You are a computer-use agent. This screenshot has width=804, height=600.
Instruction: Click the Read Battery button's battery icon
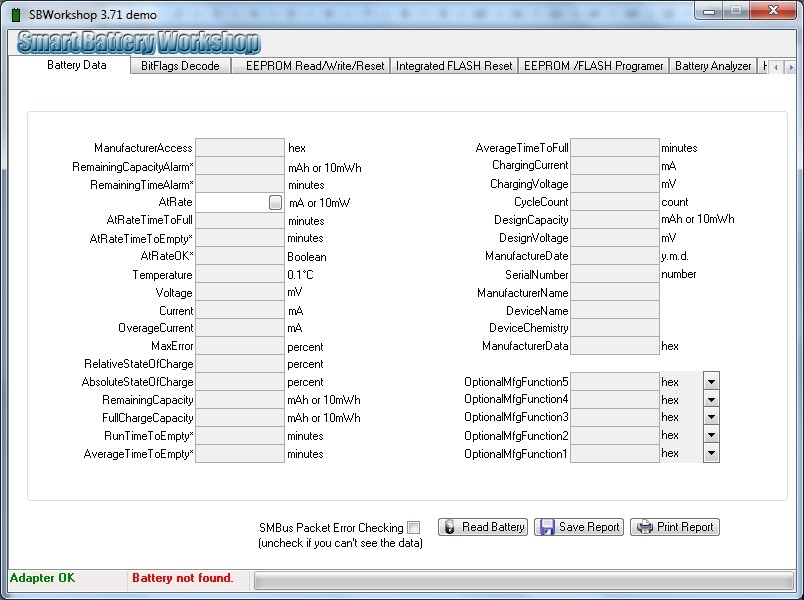(450, 527)
